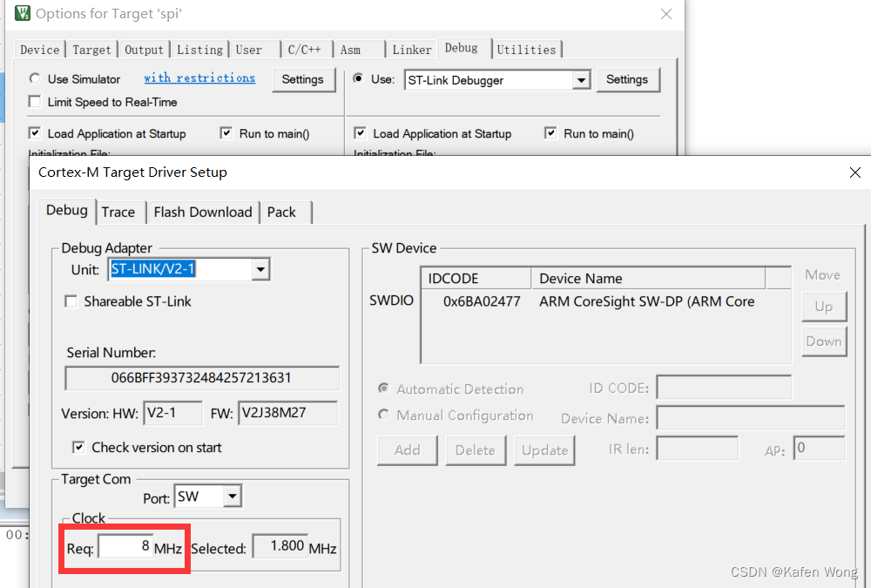This screenshot has height=588, width=871.
Task: Enable Limit Speed to Real-Time checkbox
Action: 35,102
